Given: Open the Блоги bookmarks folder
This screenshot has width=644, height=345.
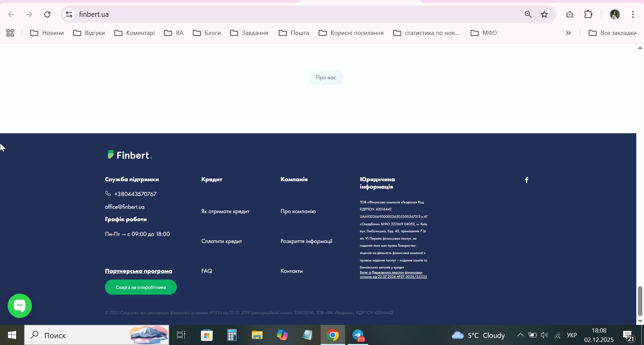Looking at the screenshot, I should (x=207, y=33).
